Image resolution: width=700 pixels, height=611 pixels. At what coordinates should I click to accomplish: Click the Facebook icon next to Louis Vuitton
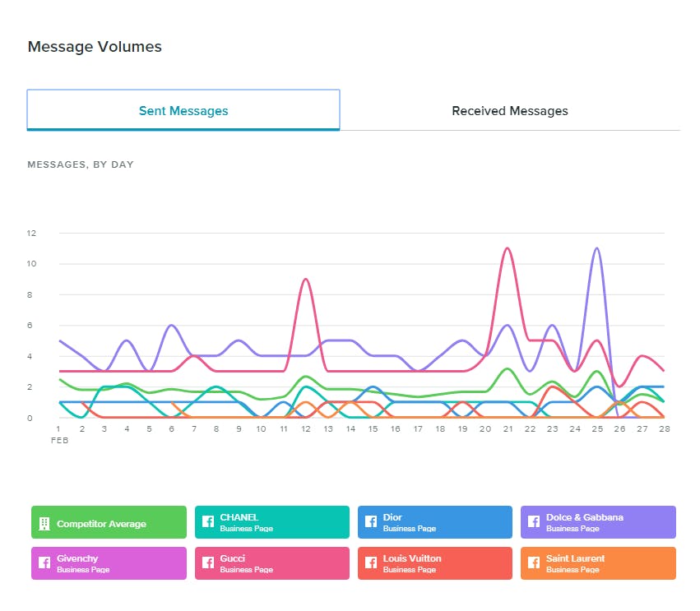[x=370, y=562]
